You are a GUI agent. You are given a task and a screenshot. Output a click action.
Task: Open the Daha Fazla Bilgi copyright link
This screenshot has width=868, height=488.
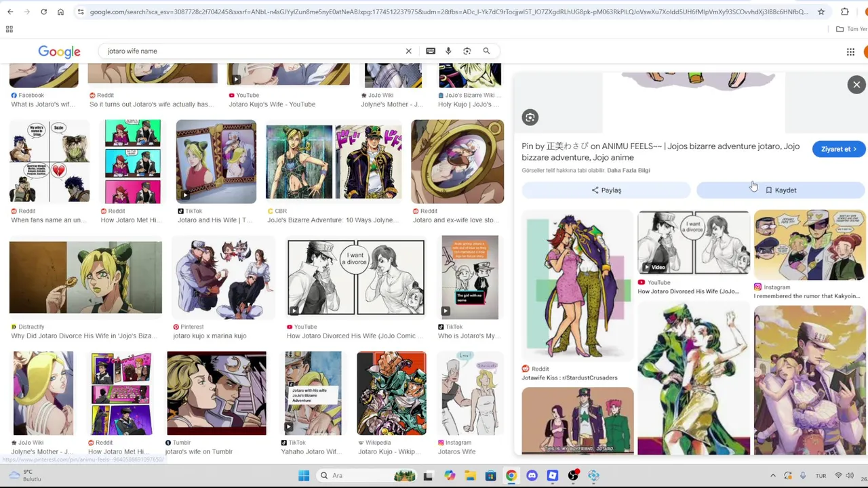[x=628, y=171]
